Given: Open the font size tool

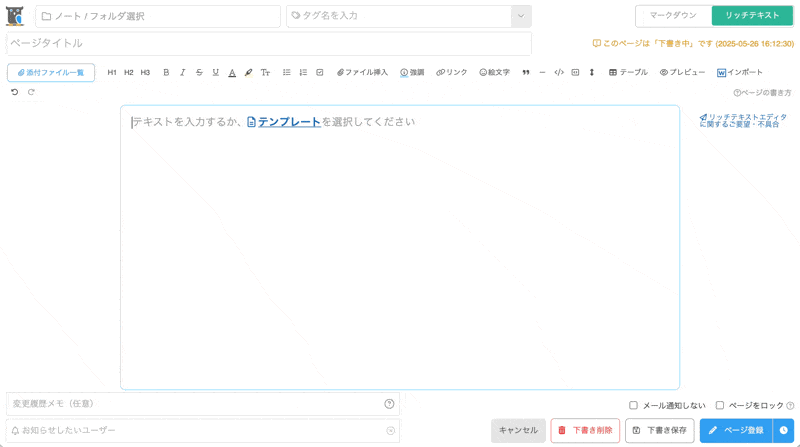Looking at the screenshot, I should pos(265,72).
